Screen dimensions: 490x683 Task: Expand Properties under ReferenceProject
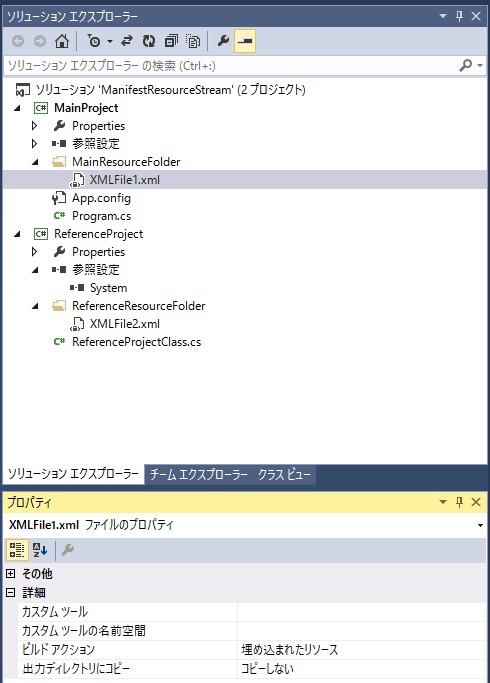point(34,252)
